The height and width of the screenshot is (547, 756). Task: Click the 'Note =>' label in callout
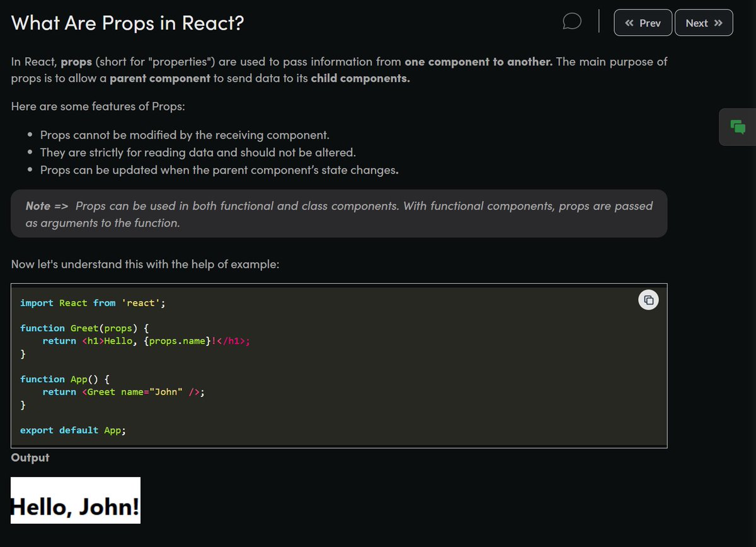point(47,206)
